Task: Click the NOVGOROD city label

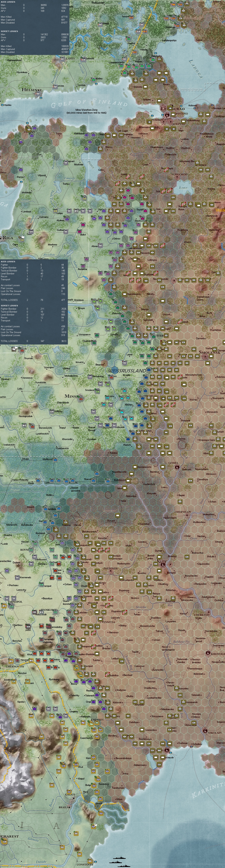Action: tap(179, 174)
